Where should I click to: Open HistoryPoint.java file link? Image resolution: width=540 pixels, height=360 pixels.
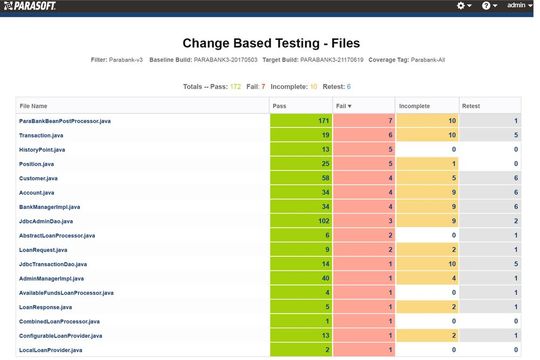pos(42,150)
